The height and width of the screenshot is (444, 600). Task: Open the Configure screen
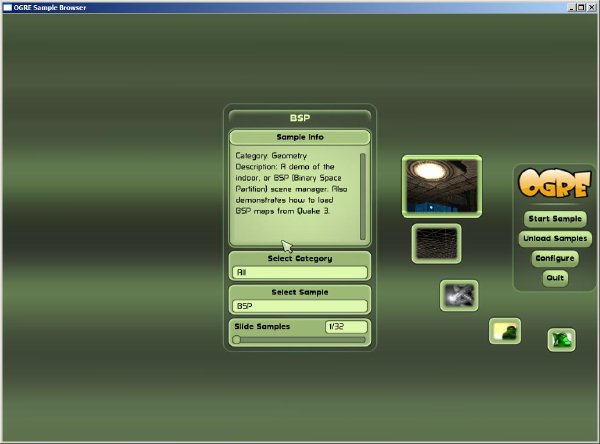click(x=555, y=258)
